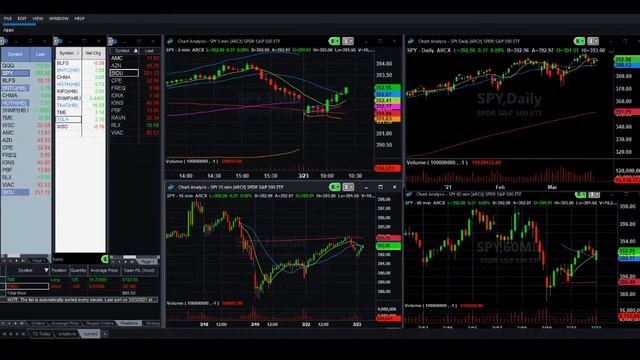Click the window icon of the blue QQQ watchlist
The width and height of the screenshot is (640, 360).
[x=3, y=41]
